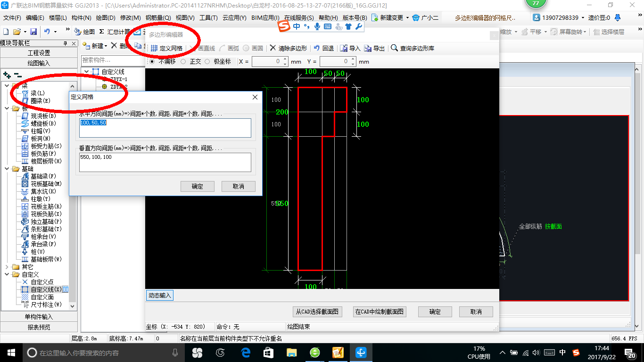Click the horizontal spacing input field
The image size is (644, 362).
165,128
